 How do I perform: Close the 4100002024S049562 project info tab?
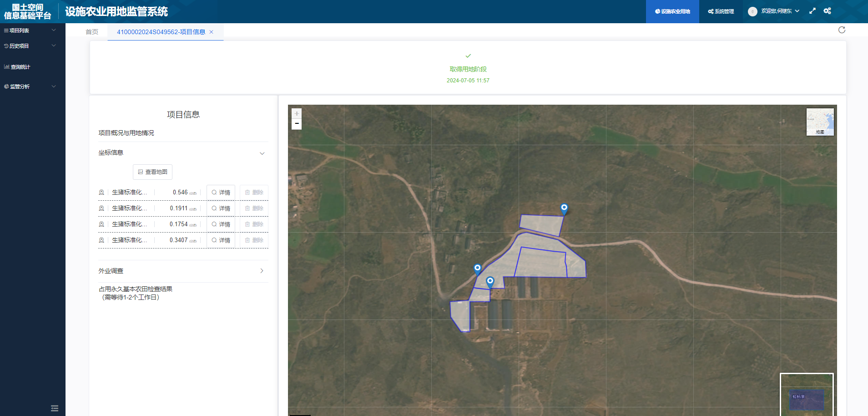pos(211,32)
